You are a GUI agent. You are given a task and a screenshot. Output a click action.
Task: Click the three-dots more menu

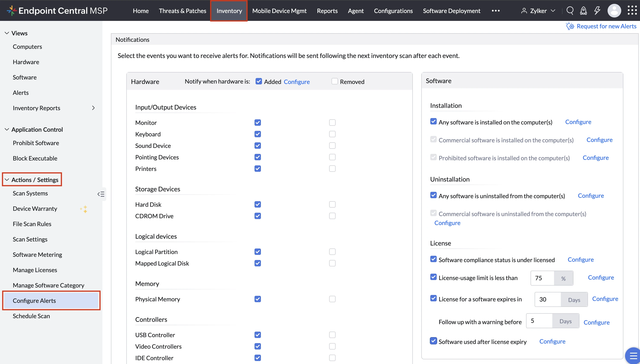(495, 11)
